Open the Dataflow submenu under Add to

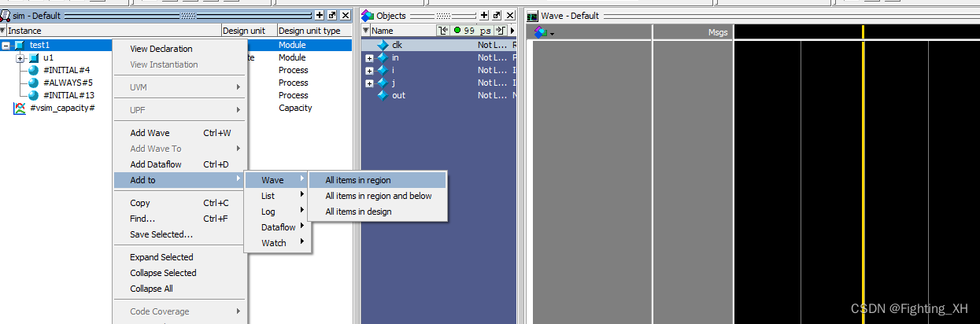279,227
